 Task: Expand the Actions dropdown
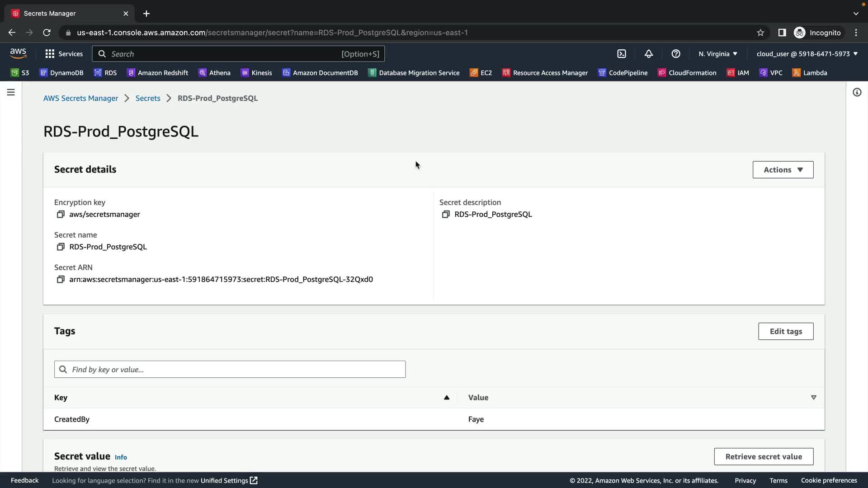coord(783,170)
